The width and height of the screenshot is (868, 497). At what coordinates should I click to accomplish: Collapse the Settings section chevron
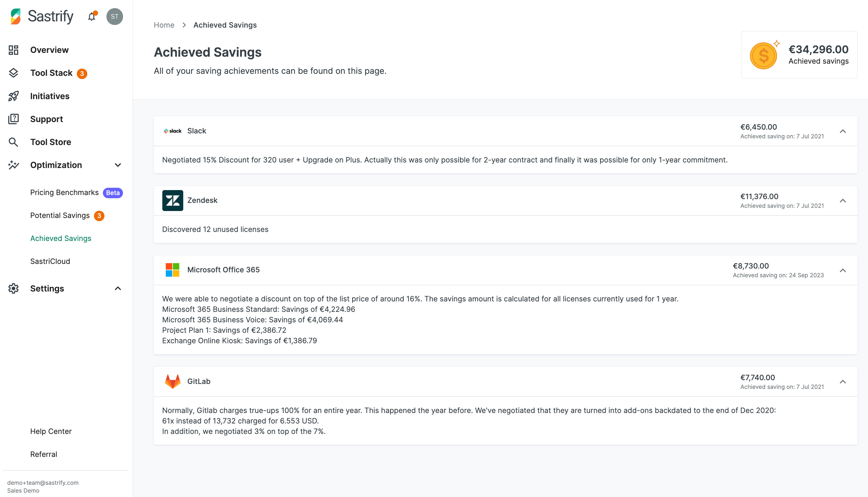pyautogui.click(x=118, y=288)
